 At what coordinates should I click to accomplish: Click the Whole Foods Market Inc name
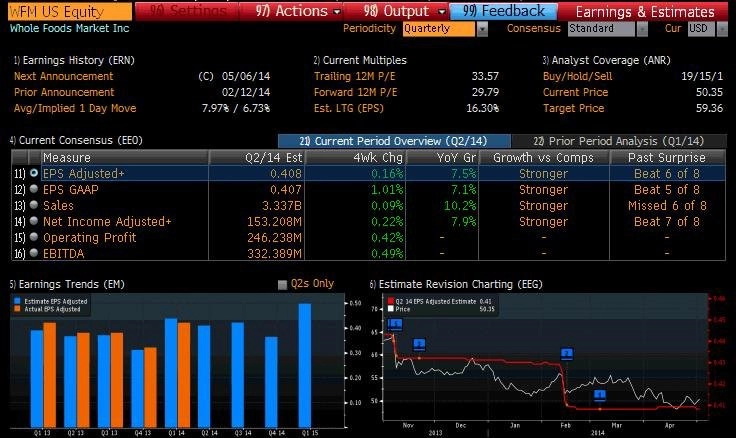point(69,28)
